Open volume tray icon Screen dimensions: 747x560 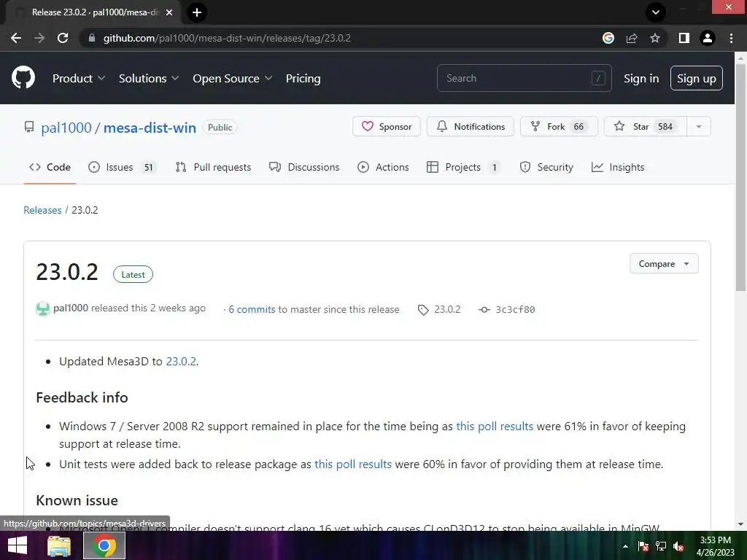click(678, 546)
